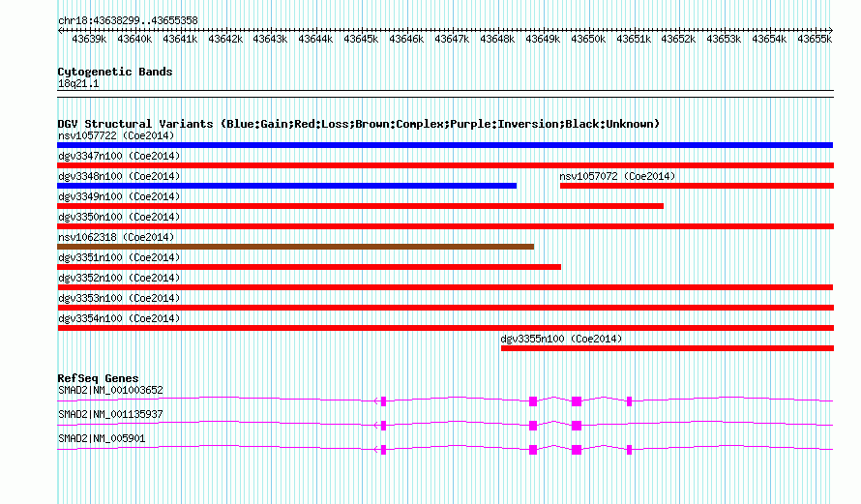Click the 43644k ruler tick label
861x504 pixels.
(315, 39)
